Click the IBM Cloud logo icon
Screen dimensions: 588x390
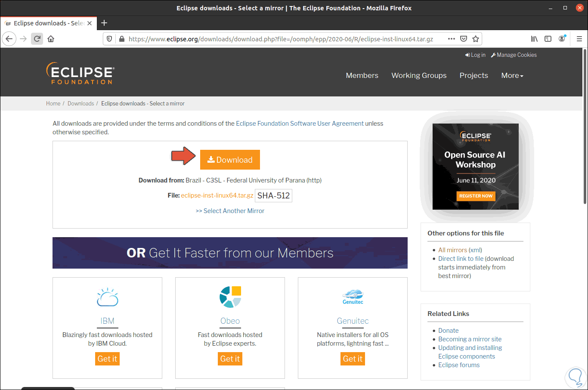coord(108,297)
